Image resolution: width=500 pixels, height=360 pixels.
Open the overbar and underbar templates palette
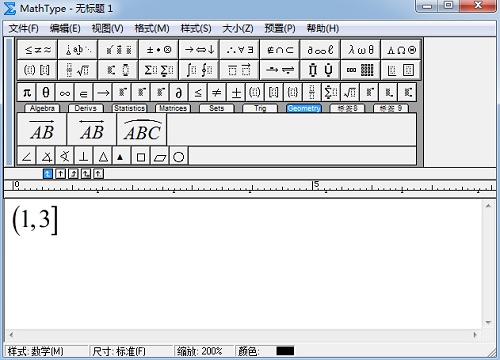[239, 70]
